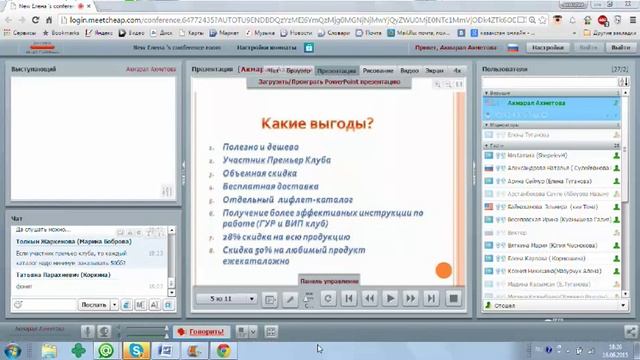The width and height of the screenshot is (640, 360).
Task: Switch to the Рисование tab
Action: pyautogui.click(x=378, y=71)
